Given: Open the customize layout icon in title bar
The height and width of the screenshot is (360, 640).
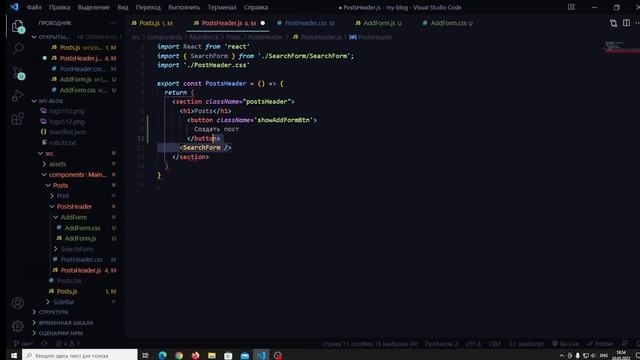Looking at the screenshot, I should point(571,7).
